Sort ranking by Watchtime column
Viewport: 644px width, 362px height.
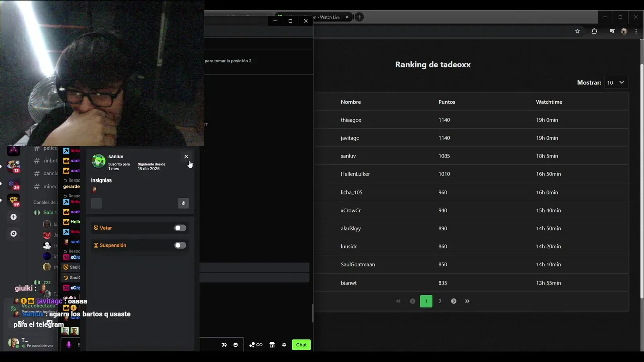[549, 102]
